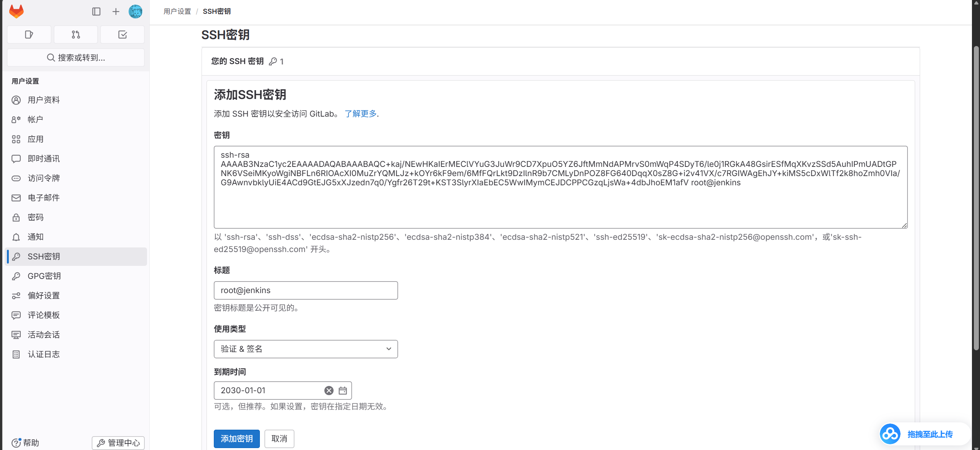Open merge requests icon

click(x=76, y=35)
